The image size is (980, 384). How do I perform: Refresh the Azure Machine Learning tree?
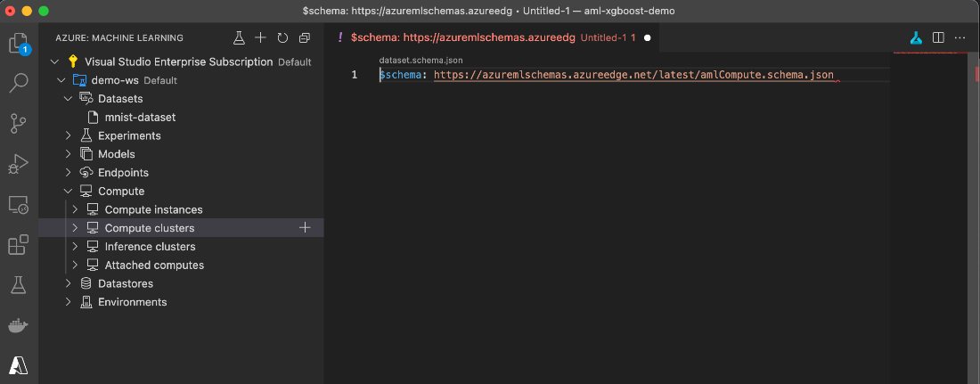click(282, 38)
